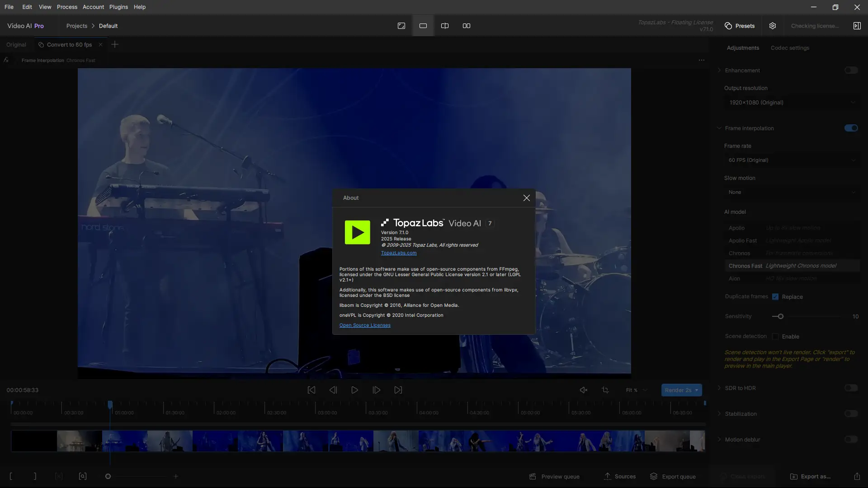Click the split view layout icon
The width and height of the screenshot is (868, 488).
pos(445,26)
